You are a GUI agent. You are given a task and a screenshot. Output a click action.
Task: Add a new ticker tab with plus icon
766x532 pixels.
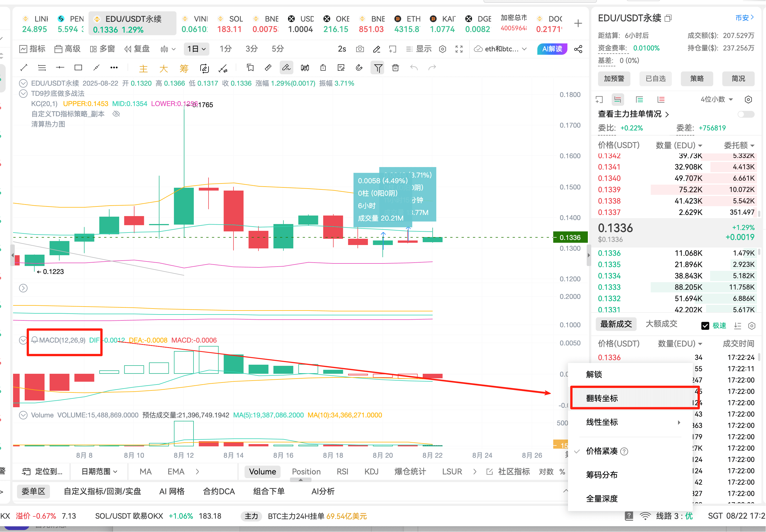(x=578, y=23)
